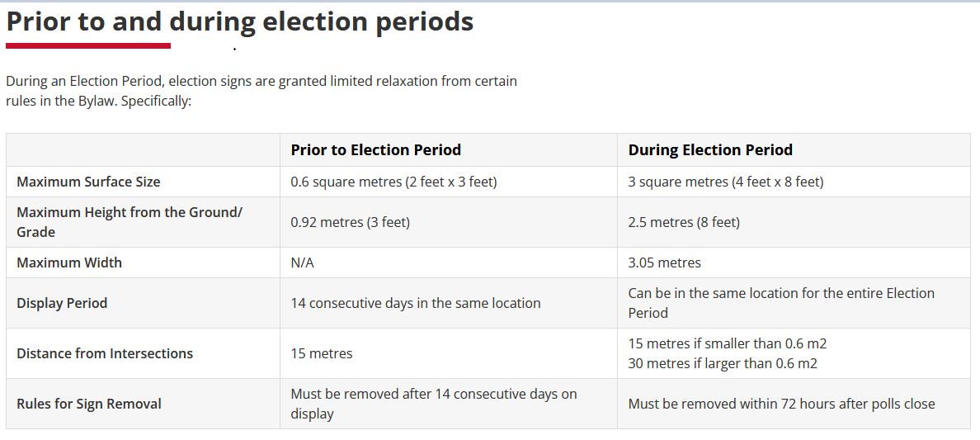The width and height of the screenshot is (980, 440).
Task: Click the "Maximum Height from the Ground/Grade" row label
Action: pos(130,222)
